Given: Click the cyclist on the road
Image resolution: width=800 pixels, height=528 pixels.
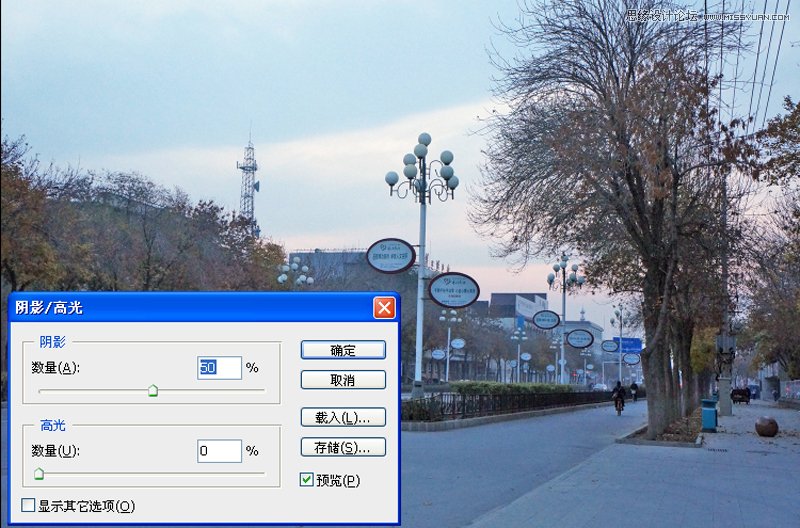Looking at the screenshot, I should (x=618, y=398).
